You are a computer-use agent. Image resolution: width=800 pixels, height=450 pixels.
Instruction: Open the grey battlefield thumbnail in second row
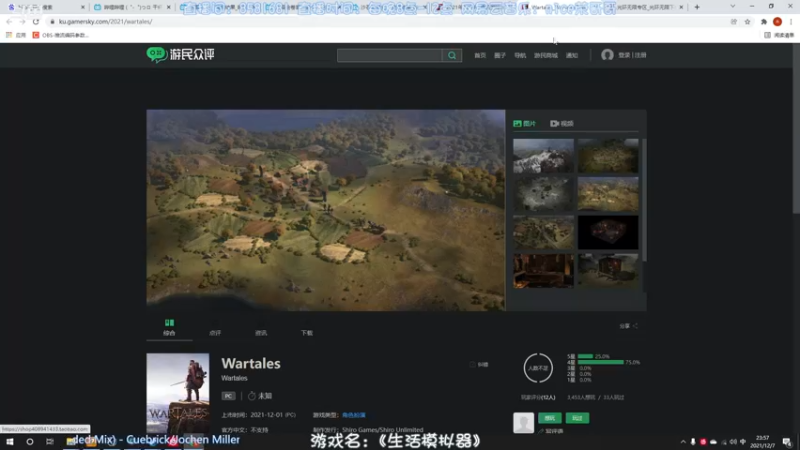pos(543,194)
